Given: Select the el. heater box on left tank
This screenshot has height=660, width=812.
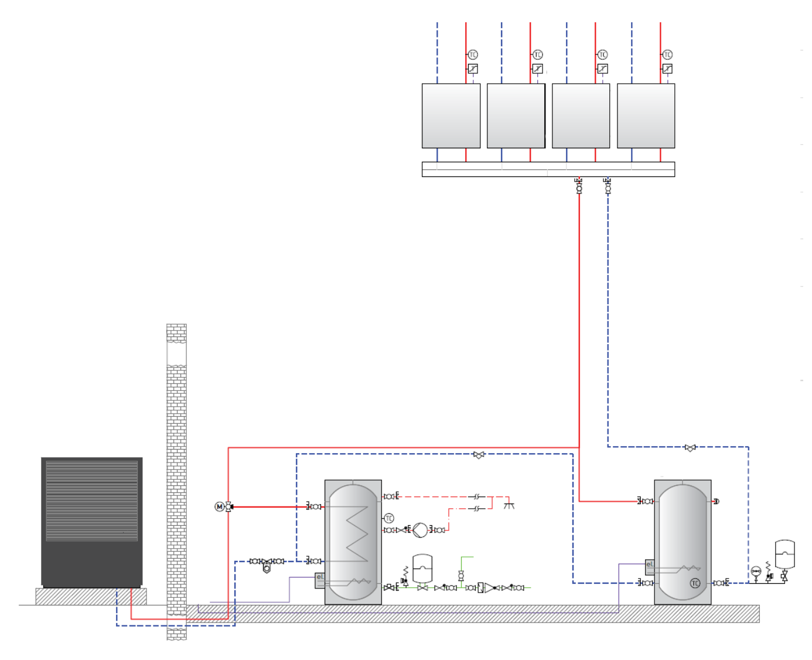Looking at the screenshot, I should pos(320,580).
